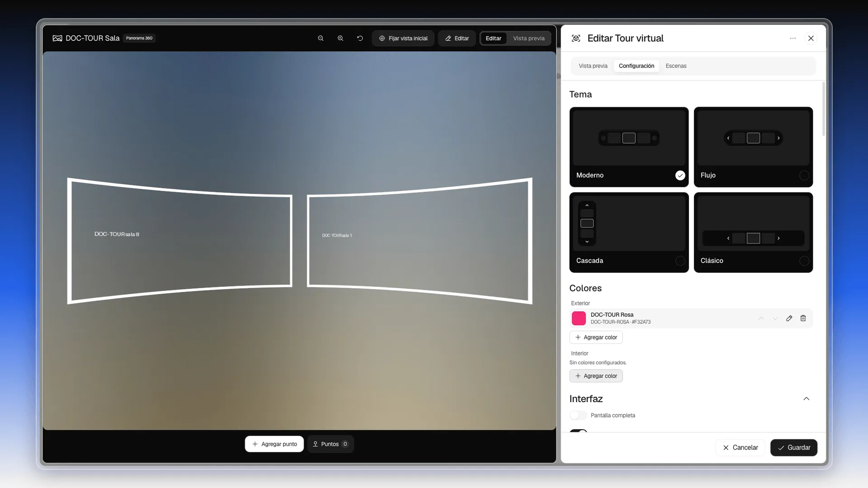
Task: Click the Clásico theme preview thumbnail
Action: tap(753, 223)
